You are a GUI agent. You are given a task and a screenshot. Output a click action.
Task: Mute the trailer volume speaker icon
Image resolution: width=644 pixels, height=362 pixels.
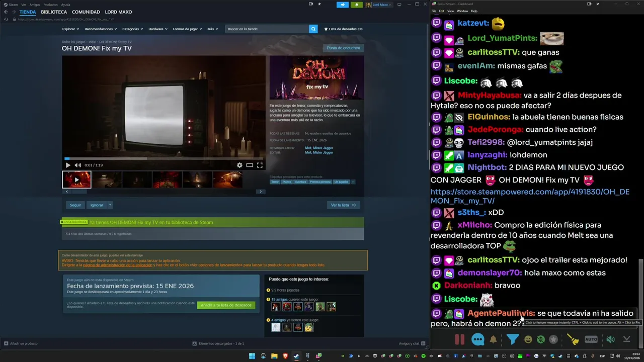point(78,165)
